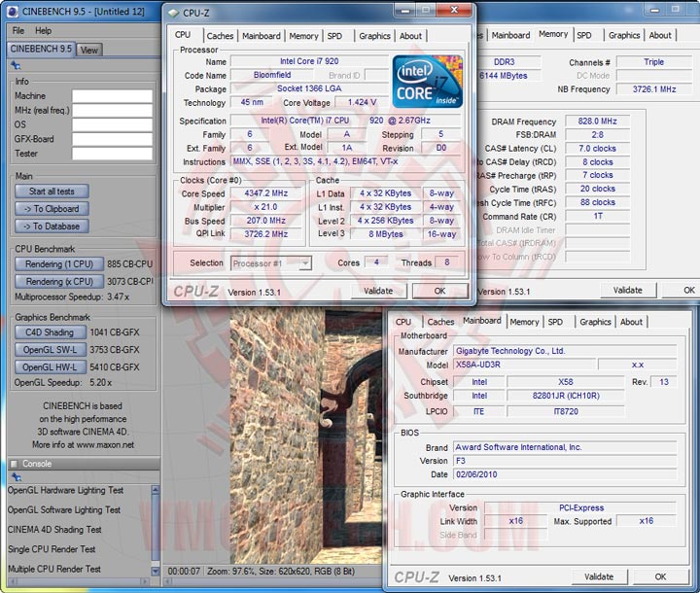Run the OpenGL SW-L test
Viewport: 700px width, 593px height.
coord(50,350)
